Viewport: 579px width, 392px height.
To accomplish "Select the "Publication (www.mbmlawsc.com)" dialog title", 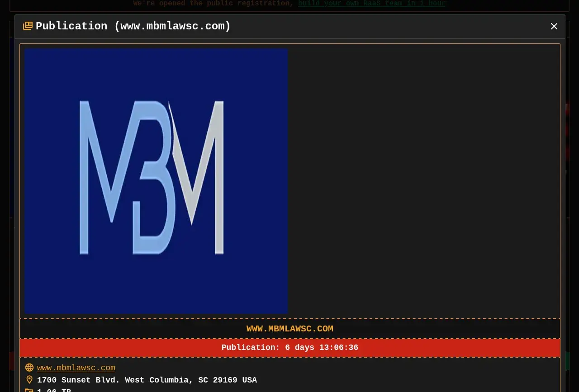I will 133,26.
